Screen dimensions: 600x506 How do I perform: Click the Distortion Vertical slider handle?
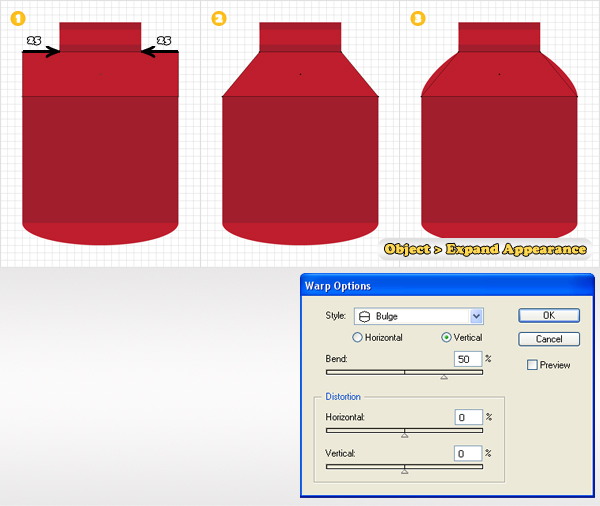point(404,472)
